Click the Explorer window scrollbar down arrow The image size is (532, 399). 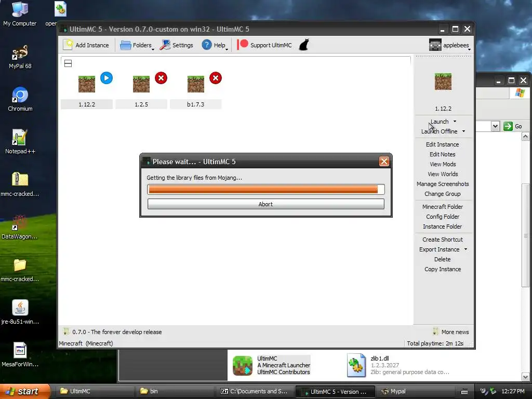coord(526,377)
